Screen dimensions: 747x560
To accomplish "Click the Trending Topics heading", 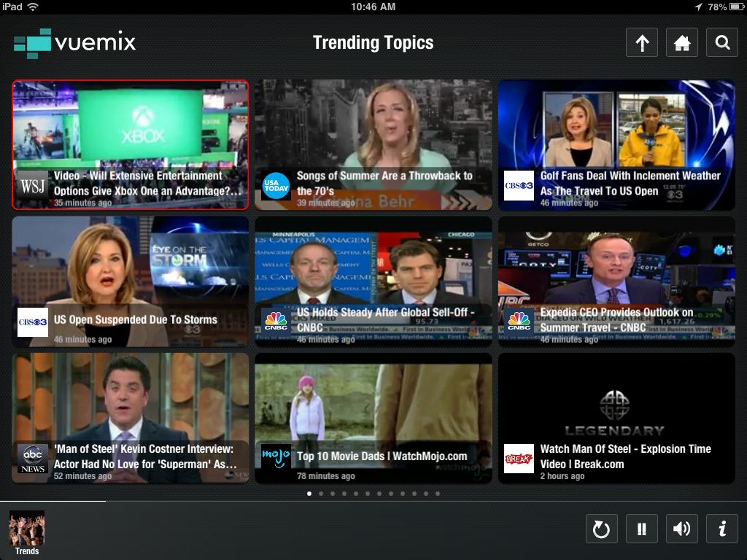I will coord(373,42).
